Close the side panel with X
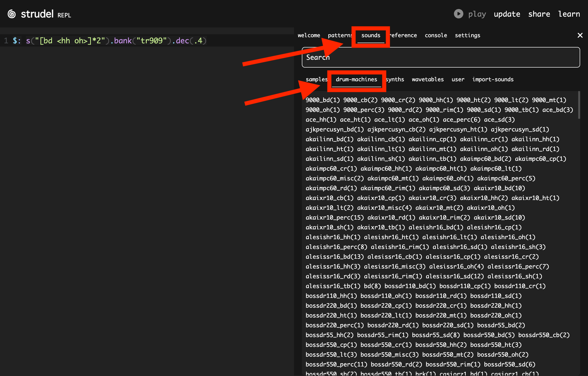 tap(580, 35)
